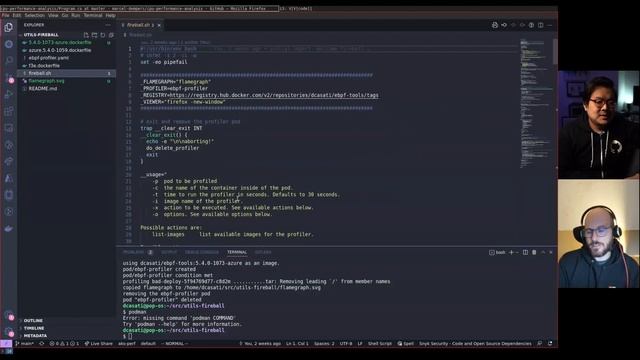The height and width of the screenshot is (360, 640).
Task: Click the first icon in the editor title toolbar
Action: [x=495, y=25]
